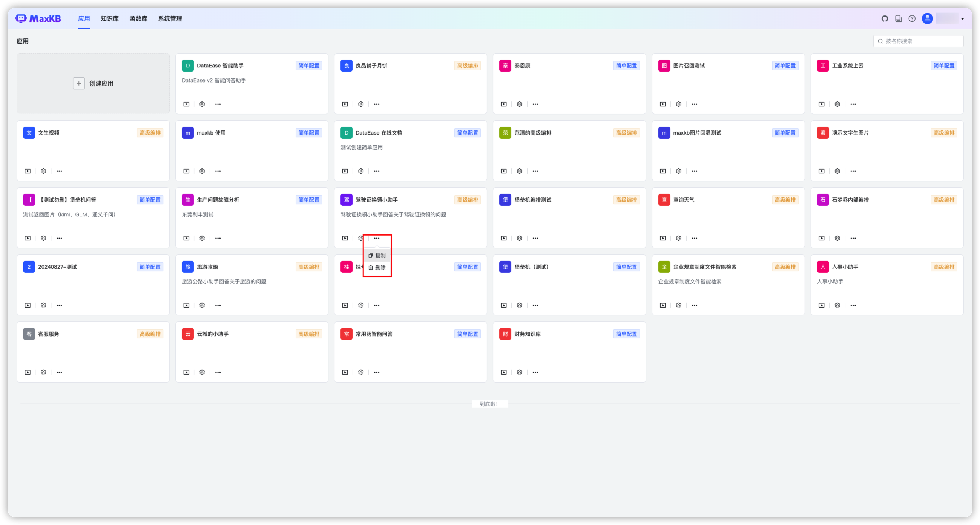Open more options on 泰恩康 card
Screen dimensions: 980x525
(x=536, y=104)
